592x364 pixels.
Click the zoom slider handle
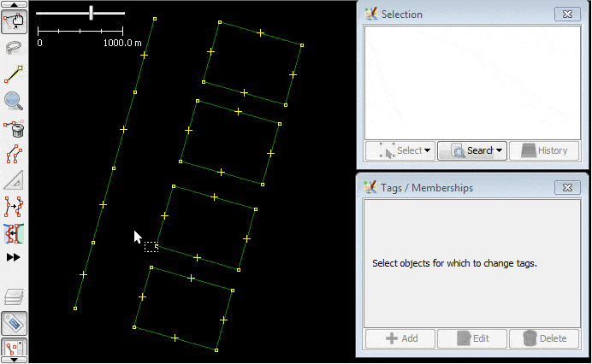coord(91,13)
